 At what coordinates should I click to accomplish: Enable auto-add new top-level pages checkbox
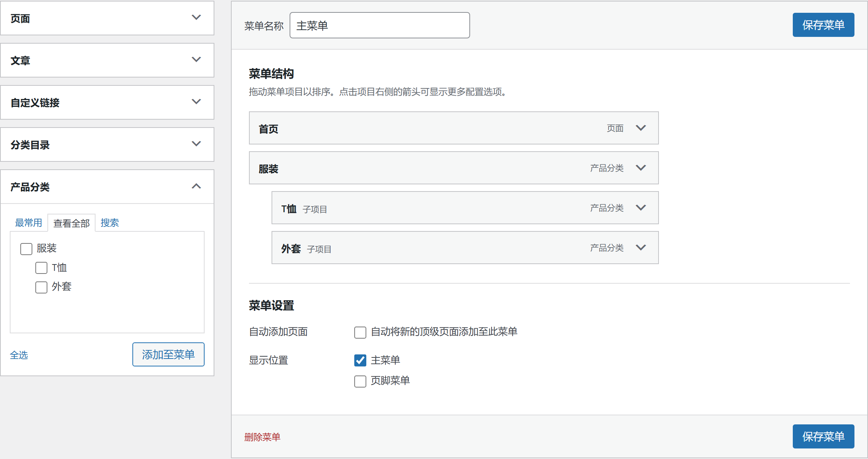(x=360, y=332)
